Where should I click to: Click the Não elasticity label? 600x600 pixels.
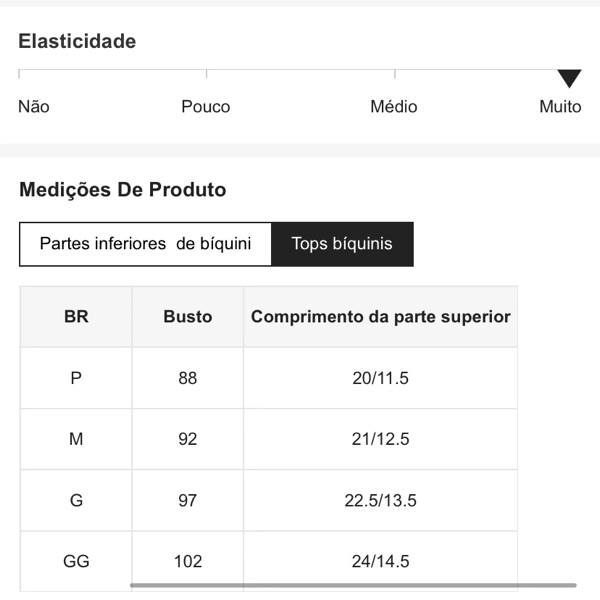pyautogui.click(x=34, y=107)
